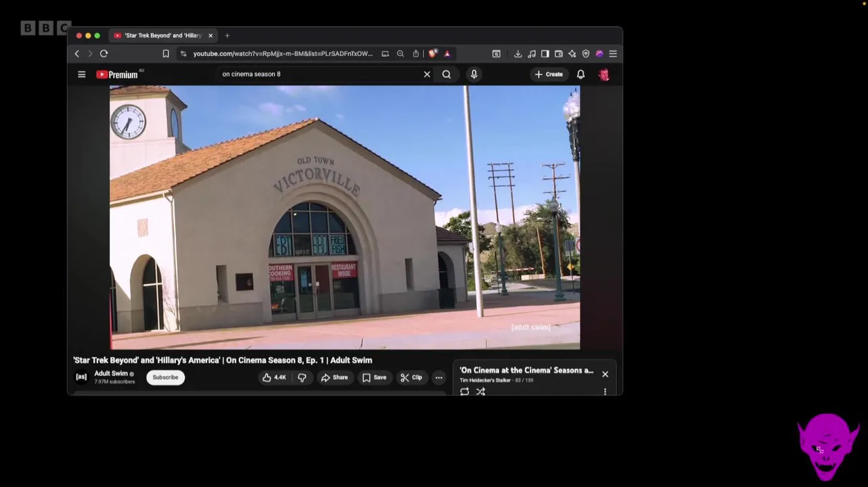Click the video player showing Victorville building
868x487 pixels.
[345, 217]
